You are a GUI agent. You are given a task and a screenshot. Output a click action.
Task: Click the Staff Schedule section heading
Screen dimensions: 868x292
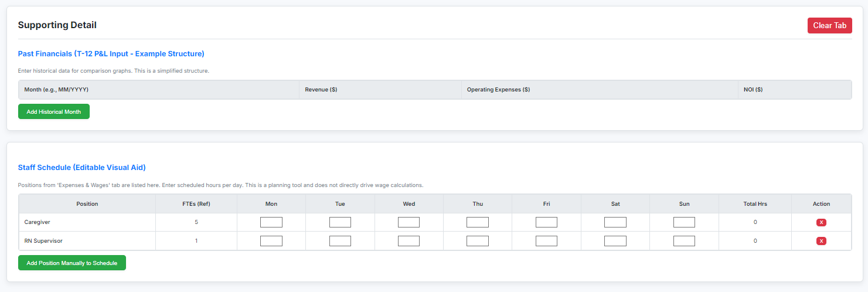click(82, 167)
